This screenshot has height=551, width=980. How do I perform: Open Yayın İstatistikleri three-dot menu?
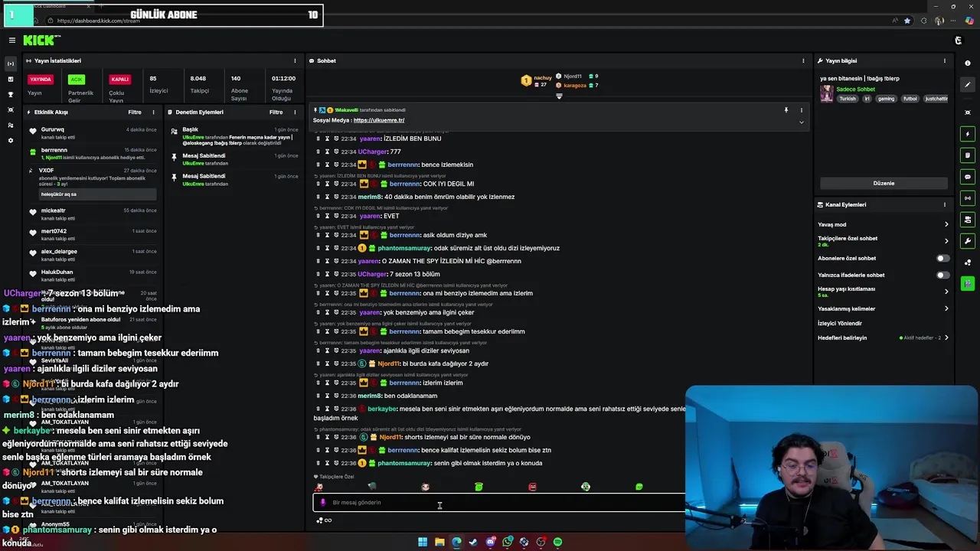[295, 60]
